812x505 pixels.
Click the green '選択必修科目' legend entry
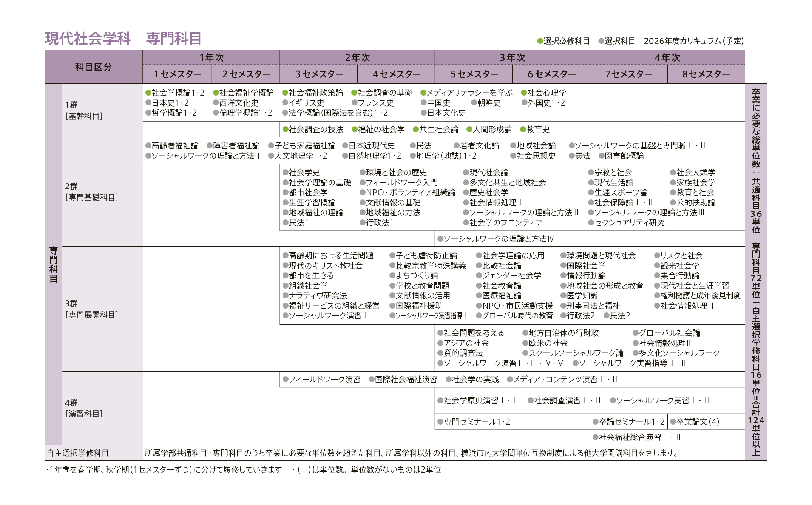[563, 41]
